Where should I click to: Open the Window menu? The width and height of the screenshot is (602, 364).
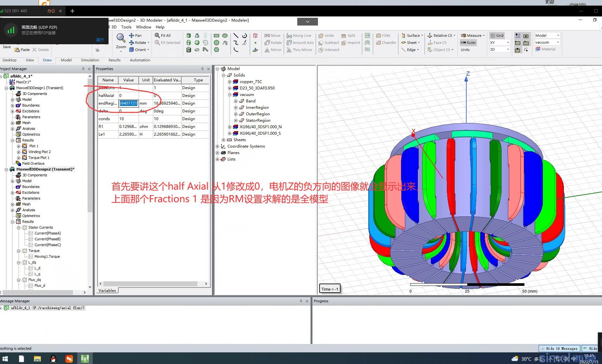(x=143, y=27)
